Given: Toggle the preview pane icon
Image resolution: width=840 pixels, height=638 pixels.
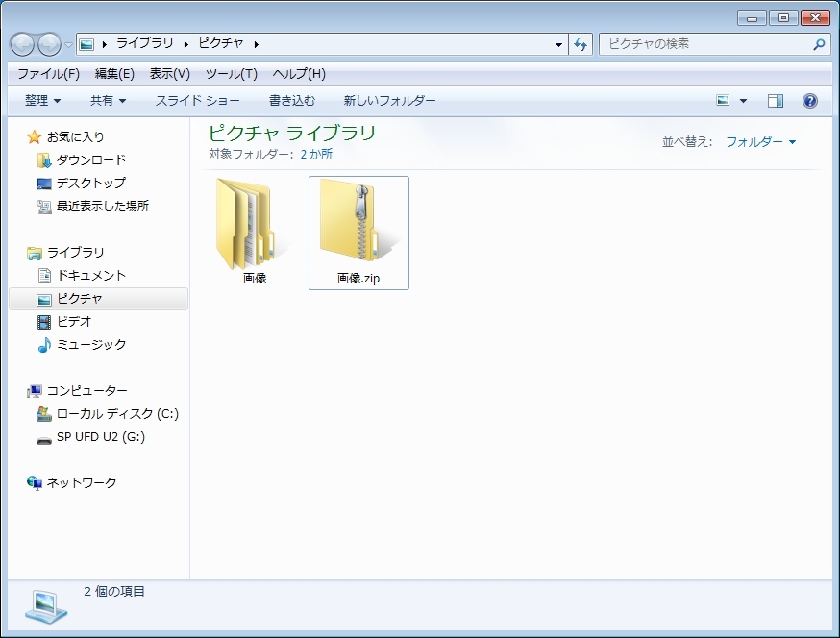Looking at the screenshot, I should coord(776,101).
